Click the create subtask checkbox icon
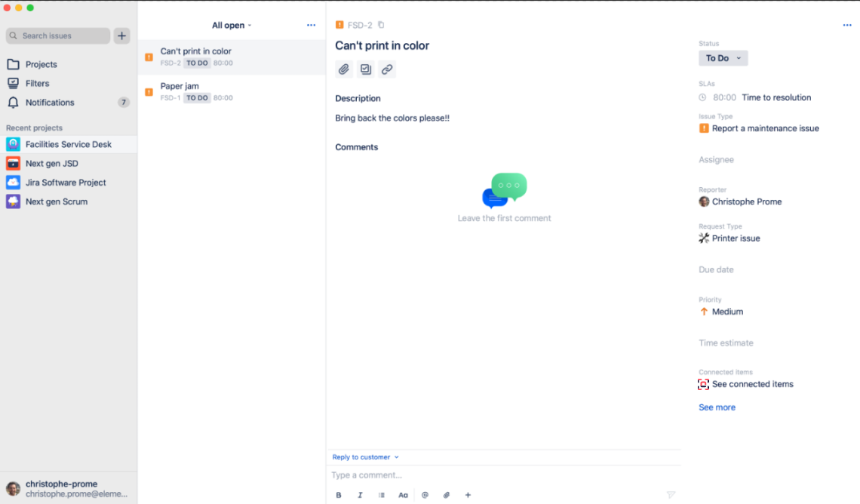The width and height of the screenshot is (860, 504). (x=365, y=69)
